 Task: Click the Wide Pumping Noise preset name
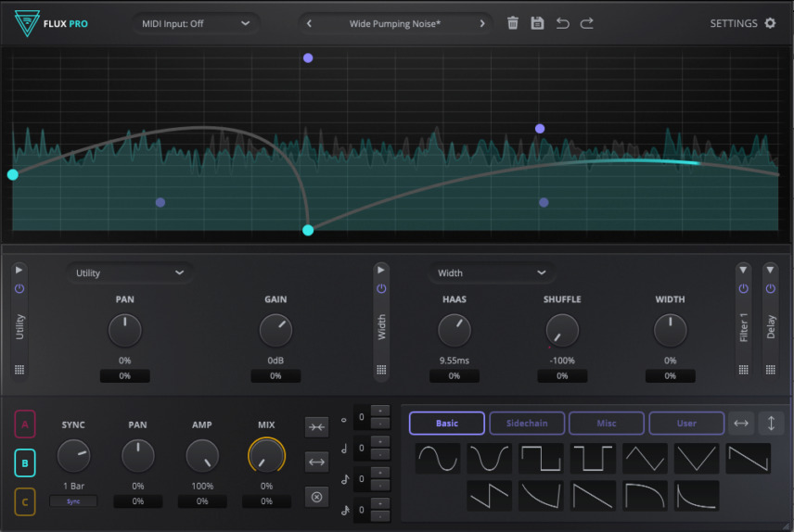tap(395, 23)
